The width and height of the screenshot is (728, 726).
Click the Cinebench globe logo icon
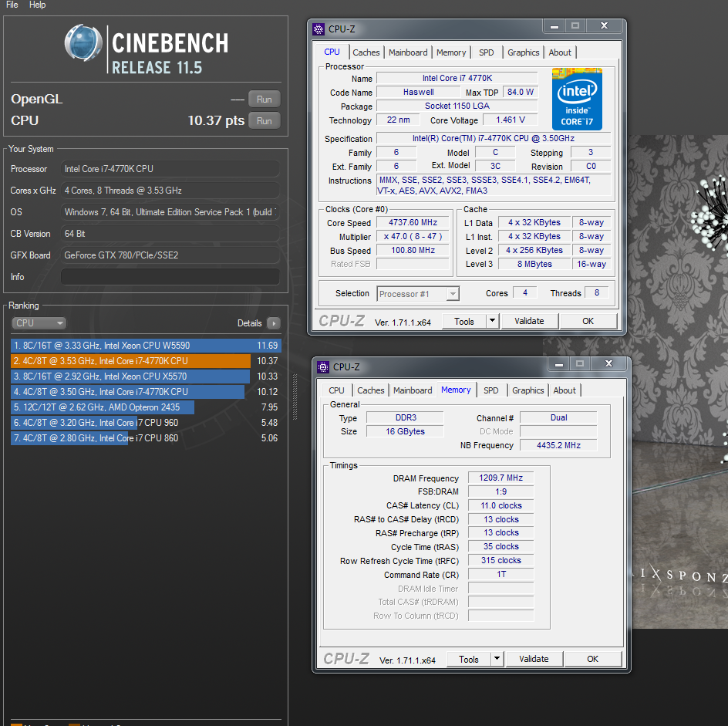pyautogui.click(x=83, y=43)
